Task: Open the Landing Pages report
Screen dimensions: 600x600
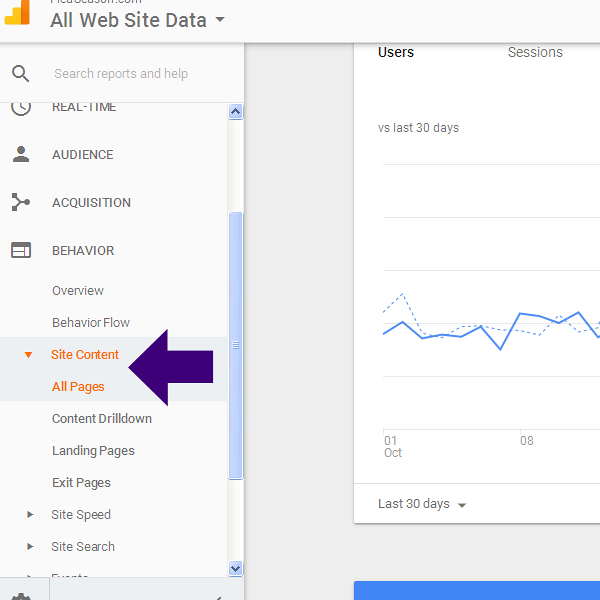Action: pos(93,451)
